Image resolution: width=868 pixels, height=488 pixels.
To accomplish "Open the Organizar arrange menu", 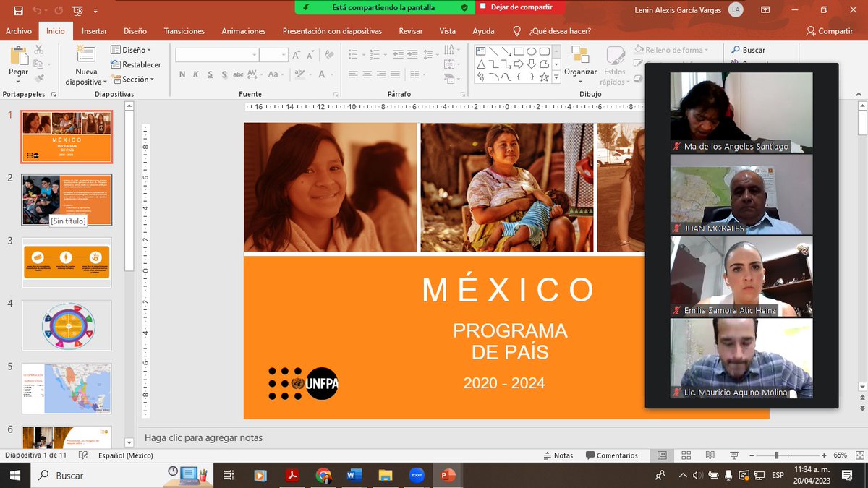I will coord(580,65).
